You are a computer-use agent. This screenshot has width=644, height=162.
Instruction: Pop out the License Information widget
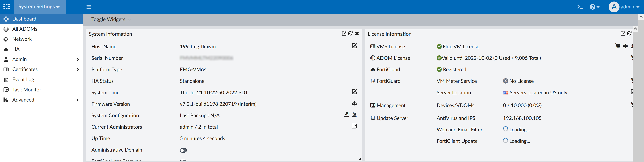(623, 34)
